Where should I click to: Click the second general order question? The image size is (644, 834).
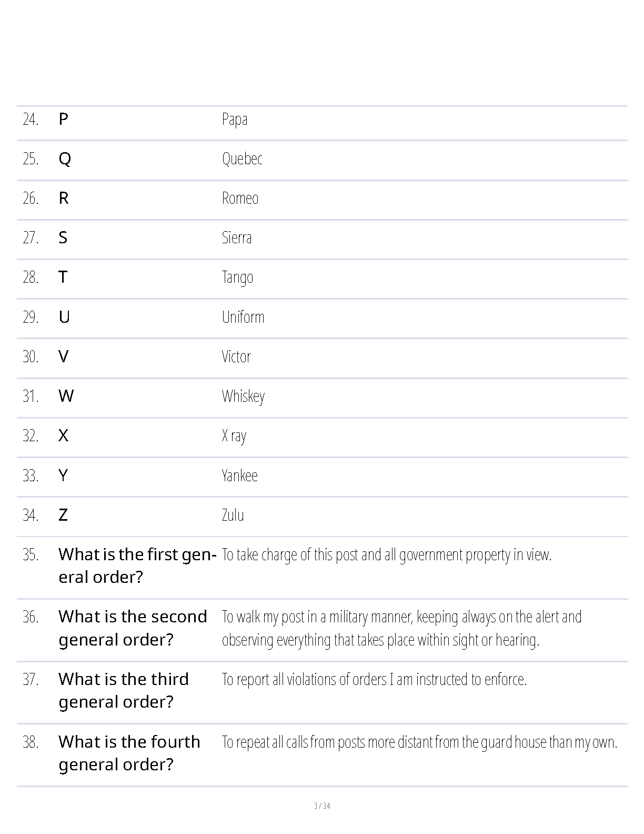click(x=133, y=628)
